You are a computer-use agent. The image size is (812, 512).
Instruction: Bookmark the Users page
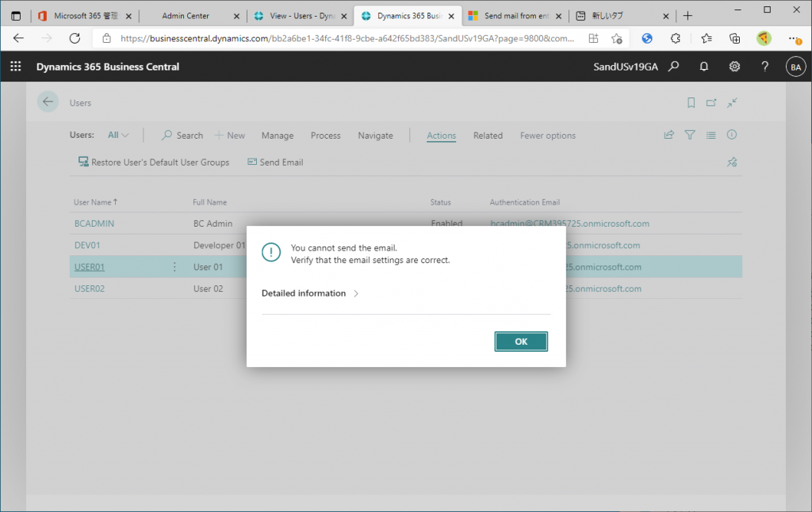(x=691, y=102)
